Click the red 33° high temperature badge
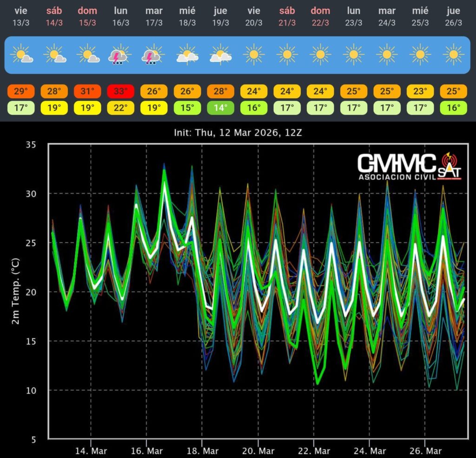The height and width of the screenshot is (458, 476). (121, 91)
